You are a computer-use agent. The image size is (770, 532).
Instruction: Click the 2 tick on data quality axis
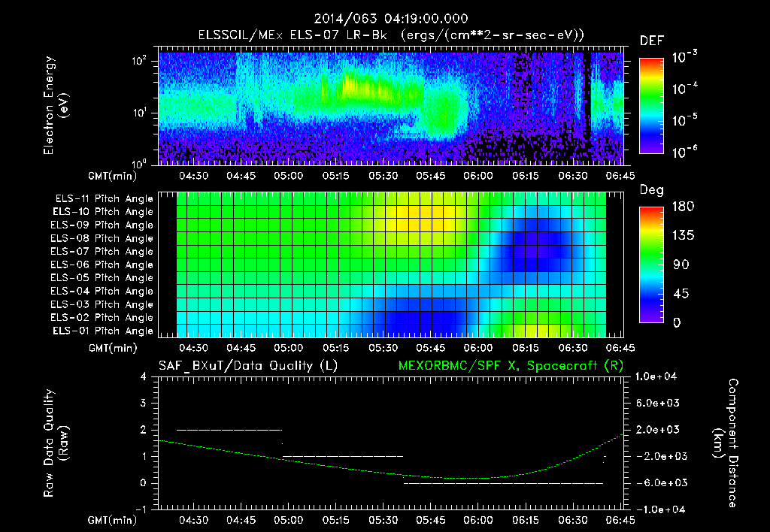[x=144, y=429]
